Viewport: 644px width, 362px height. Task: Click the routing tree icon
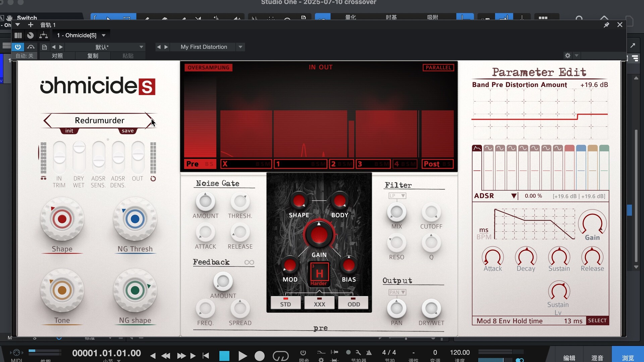(x=44, y=35)
